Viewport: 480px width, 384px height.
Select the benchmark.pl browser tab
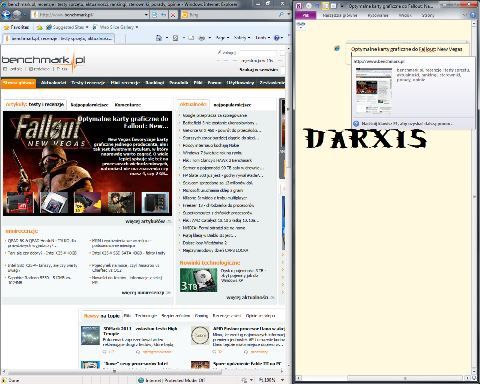[58, 39]
